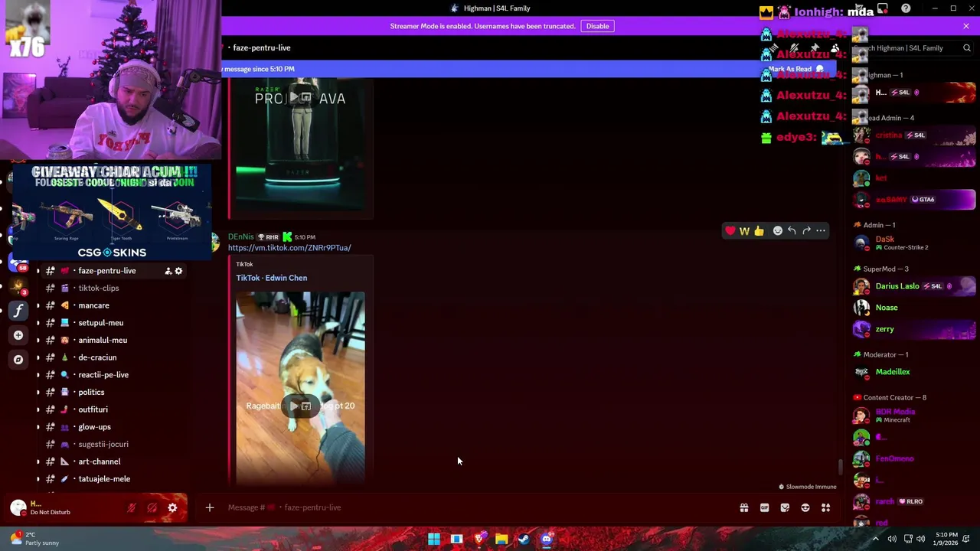Click Disable streamer mode button

click(x=597, y=26)
